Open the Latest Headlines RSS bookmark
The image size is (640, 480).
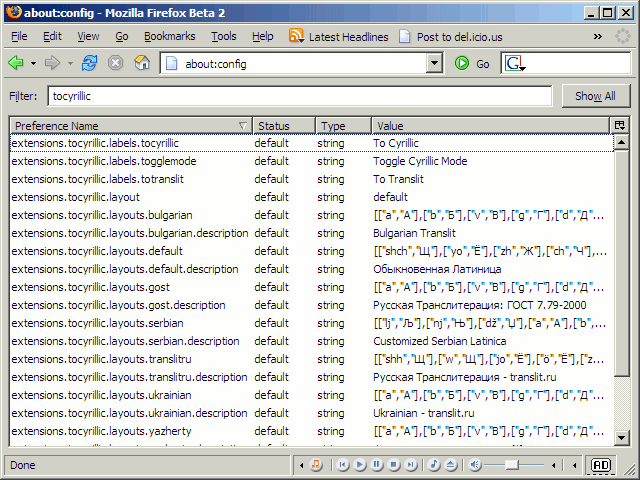[x=338, y=37]
